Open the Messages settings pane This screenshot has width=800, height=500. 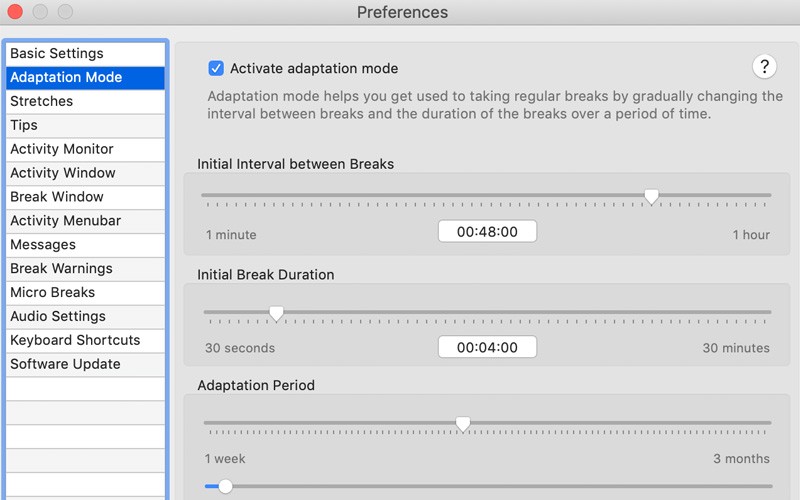click(85, 245)
